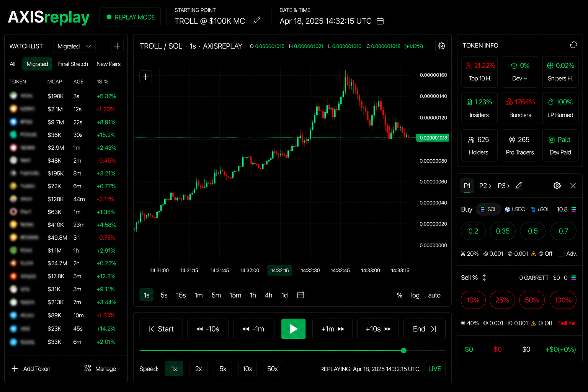Click the 625 Holders card
The width and height of the screenshot is (588, 392).
click(480, 145)
